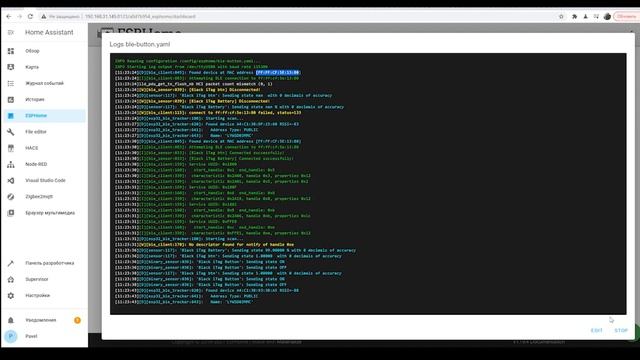Open the Журнал событий menu label
This screenshot has height=360, width=640.
coord(44,83)
